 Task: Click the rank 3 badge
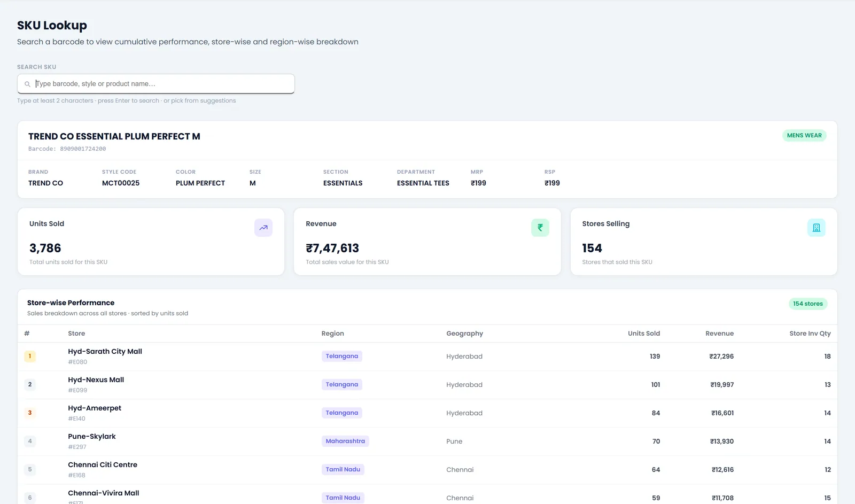coord(30,413)
